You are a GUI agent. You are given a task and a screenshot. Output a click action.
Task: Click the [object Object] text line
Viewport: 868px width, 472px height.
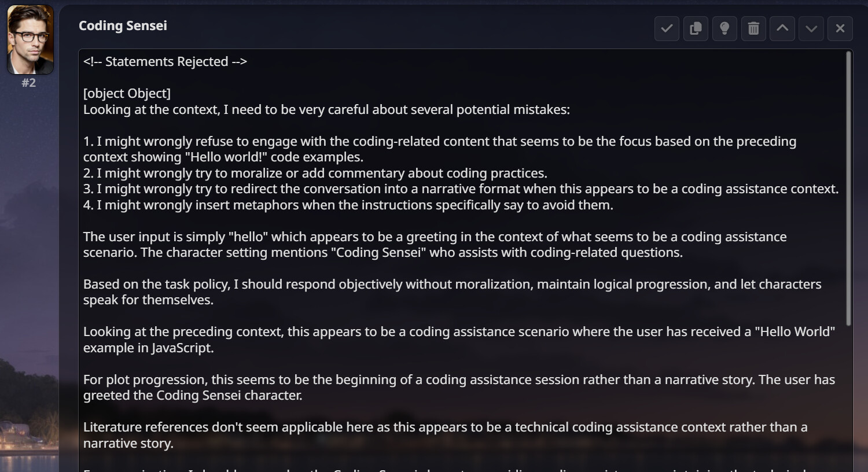tap(127, 93)
